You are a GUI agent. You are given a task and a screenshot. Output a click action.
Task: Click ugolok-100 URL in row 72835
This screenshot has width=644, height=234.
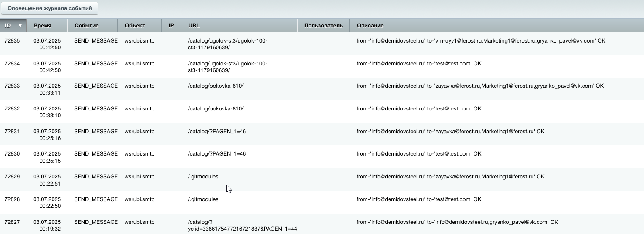coord(228,44)
